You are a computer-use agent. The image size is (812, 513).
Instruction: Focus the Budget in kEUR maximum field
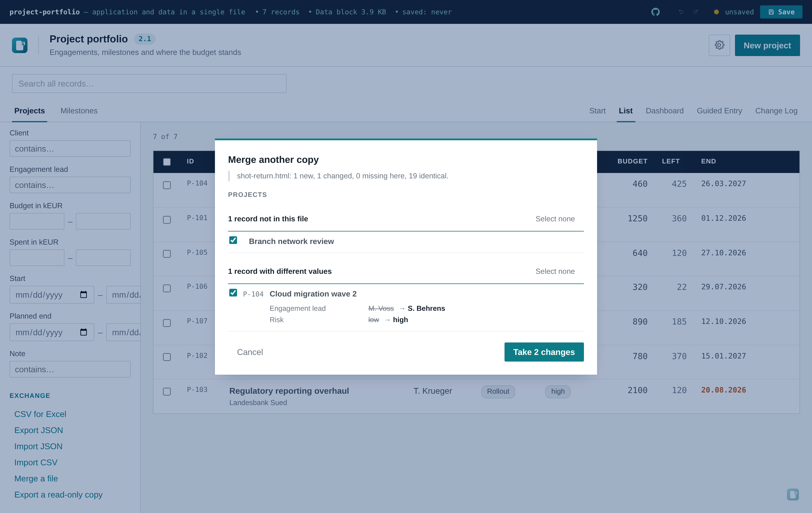103,221
